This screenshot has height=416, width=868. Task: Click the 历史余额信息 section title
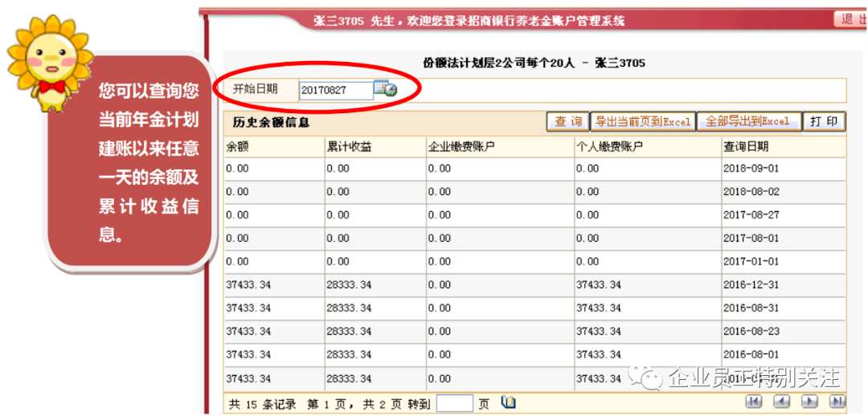[x=272, y=123]
